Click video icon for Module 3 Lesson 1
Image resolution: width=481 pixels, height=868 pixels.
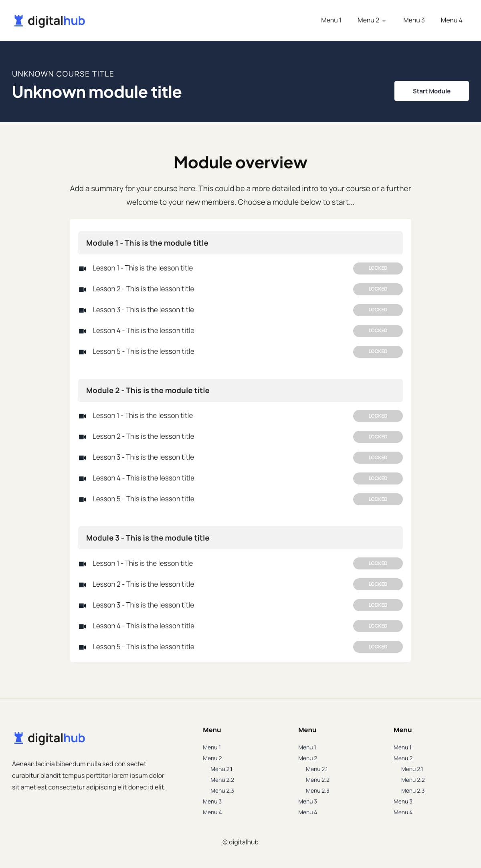pos(82,564)
